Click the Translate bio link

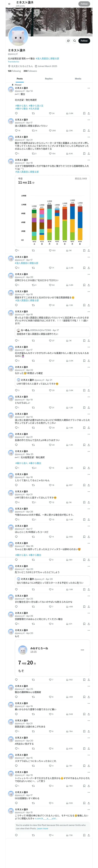pyautogui.click(x=14, y=62)
